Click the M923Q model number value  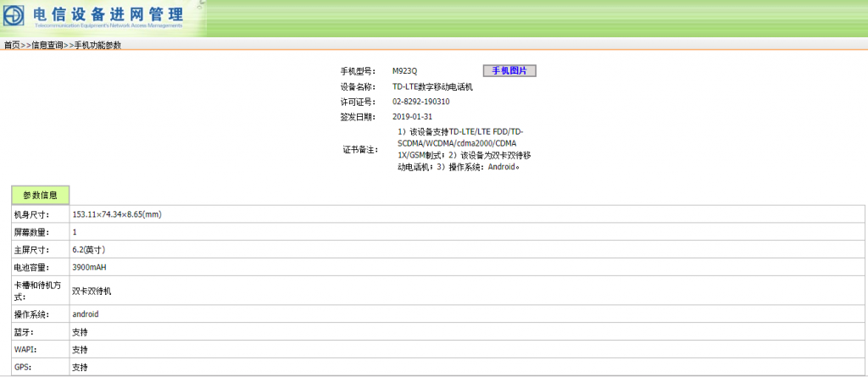click(x=405, y=71)
